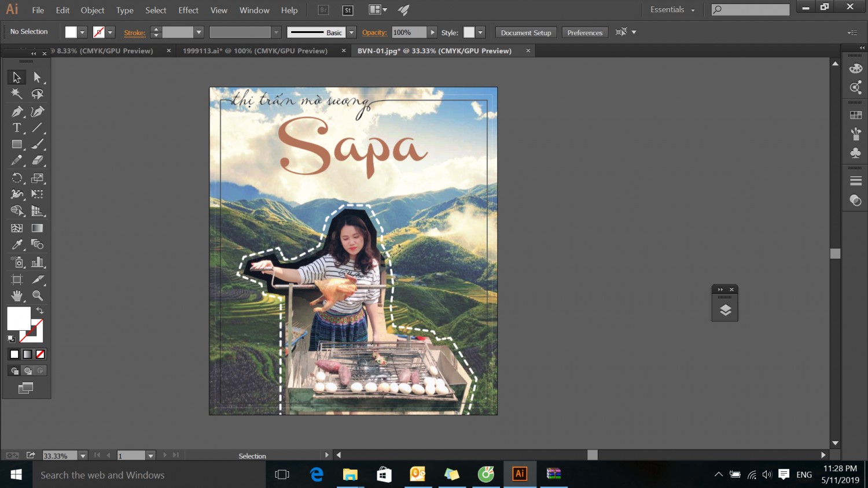Open the Swatches panel icon
The image size is (868, 488).
[x=856, y=115]
